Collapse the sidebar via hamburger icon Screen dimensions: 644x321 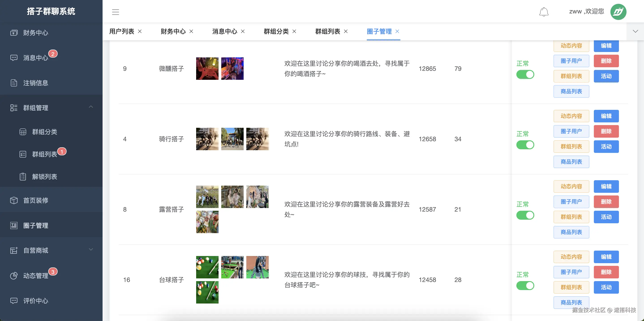(115, 12)
